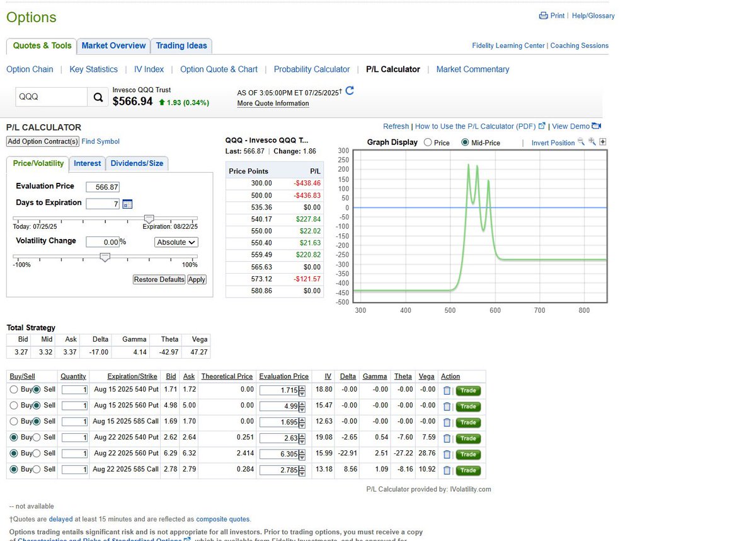
Task: Click the Print icon link
Action: click(x=544, y=16)
